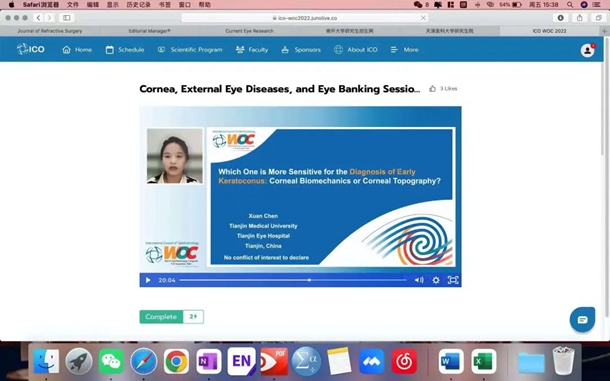
Task: Play the video with the play button
Action: pyautogui.click(x=148, y=280)
